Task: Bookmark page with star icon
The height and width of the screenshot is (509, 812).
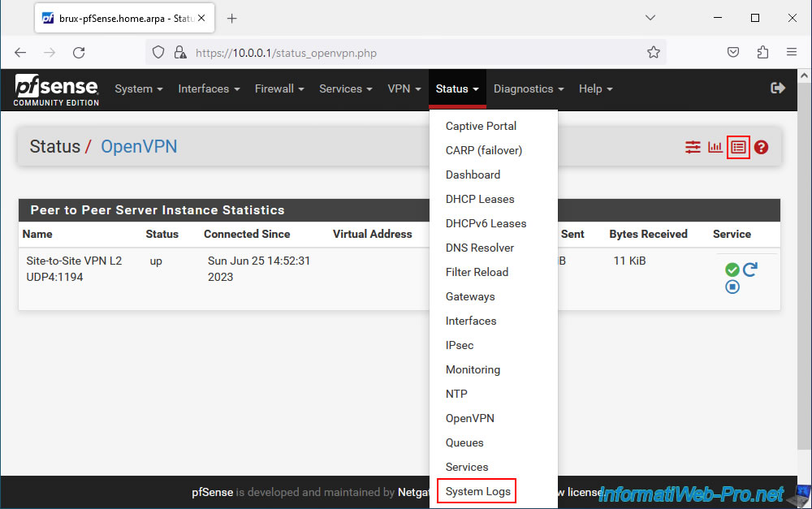Action: pyautogui.click(x=654, y=52)
